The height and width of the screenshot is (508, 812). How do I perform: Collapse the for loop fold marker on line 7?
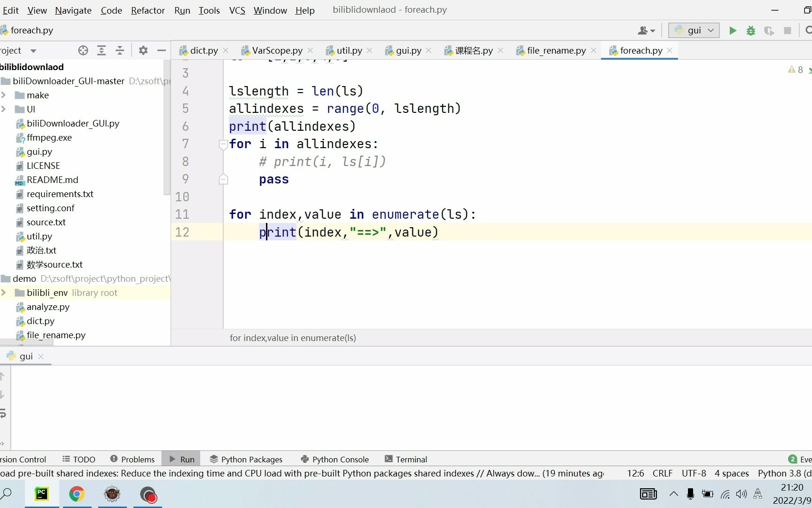pos(223,144)
